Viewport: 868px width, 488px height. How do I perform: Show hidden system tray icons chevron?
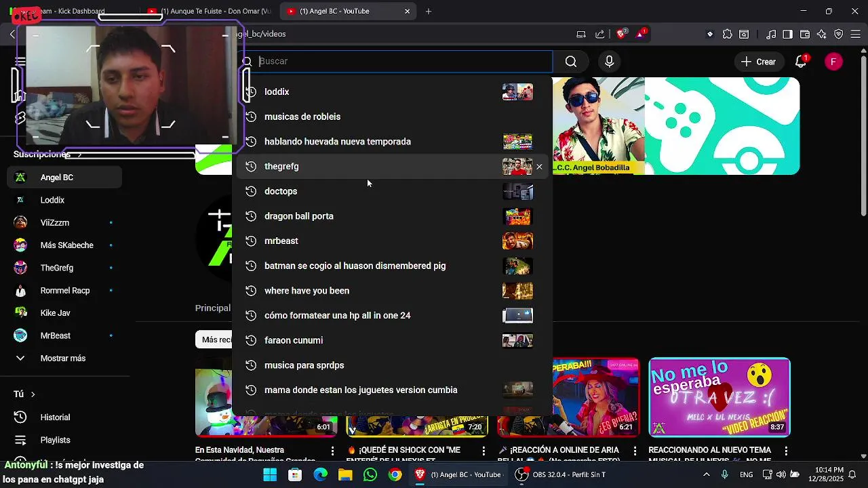point(707,474)
